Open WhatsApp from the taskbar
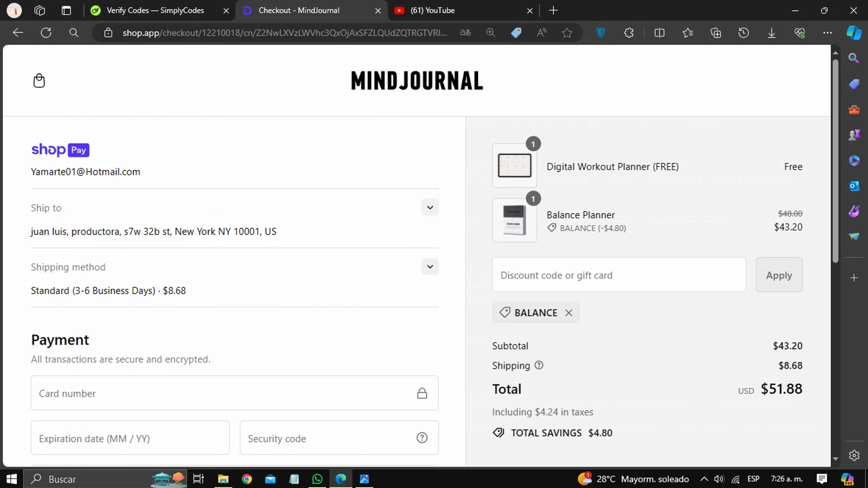Image resolution: width=868 pixels, height=488 pixels. [x=317, y=479]
